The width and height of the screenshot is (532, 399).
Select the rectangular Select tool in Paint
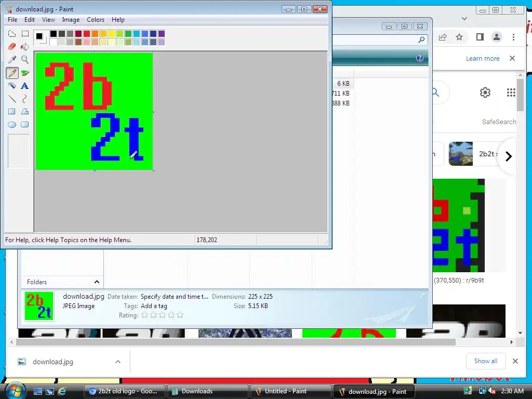pyautogui.click(x=25, y=34)
